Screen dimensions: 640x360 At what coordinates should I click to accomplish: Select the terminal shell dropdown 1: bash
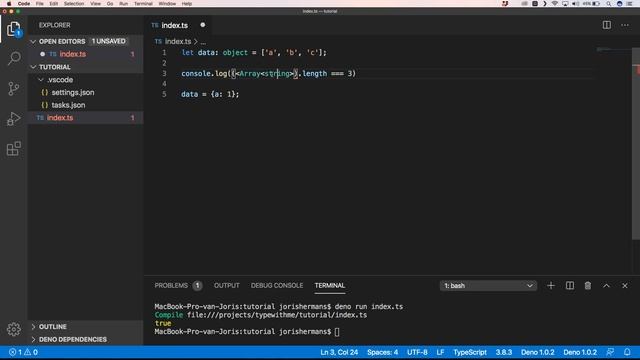(x=488, y=286)
